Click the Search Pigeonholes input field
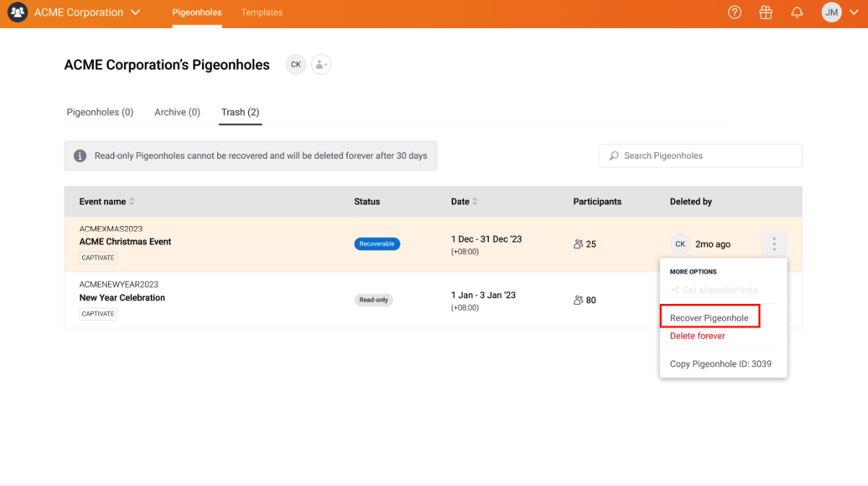This screenshot has height=486, width=868. point(700,156)
